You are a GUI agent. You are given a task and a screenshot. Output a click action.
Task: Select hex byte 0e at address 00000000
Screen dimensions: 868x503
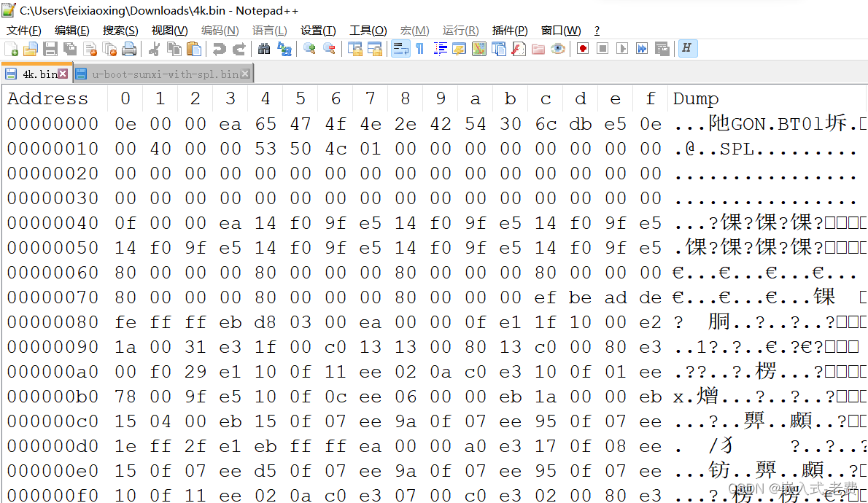[x=125, y=124]
